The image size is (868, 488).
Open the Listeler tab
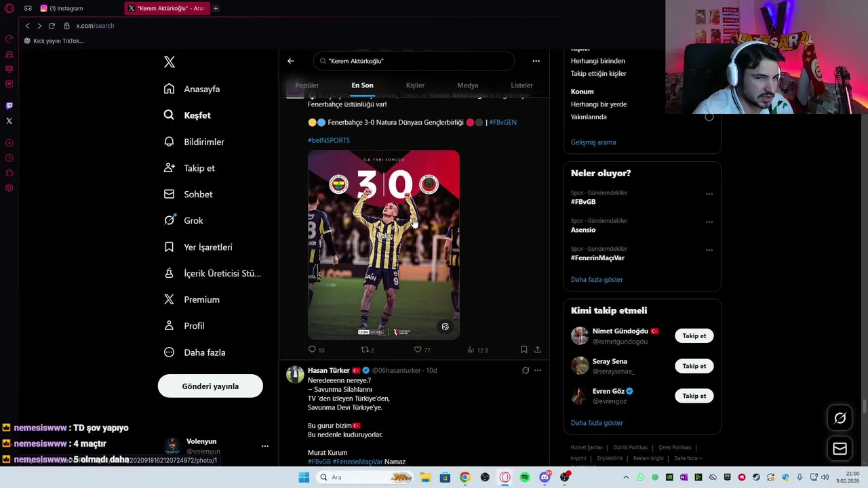tap(522, 85)
